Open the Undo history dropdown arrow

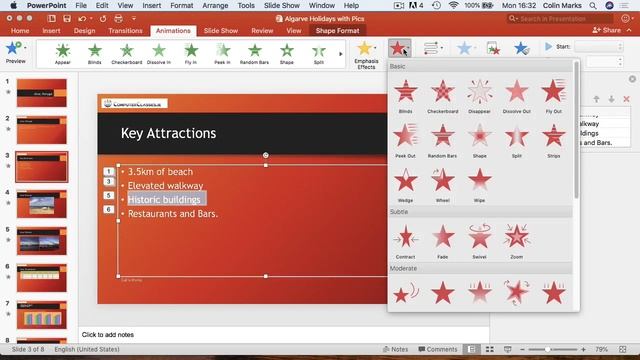91,19
